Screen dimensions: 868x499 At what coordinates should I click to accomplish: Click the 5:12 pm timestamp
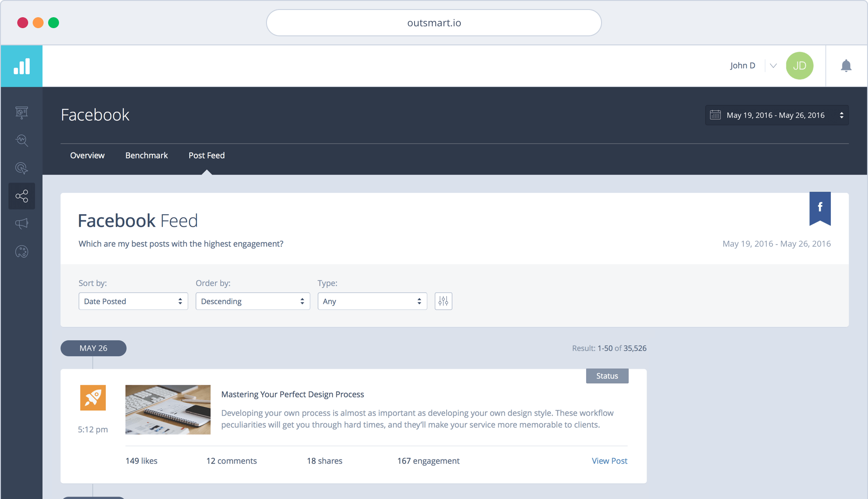pos(93,430)
